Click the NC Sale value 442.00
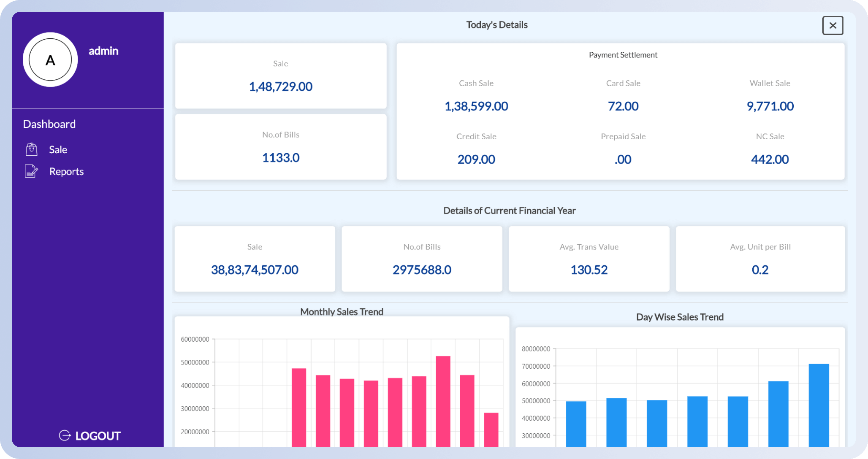 770,159
